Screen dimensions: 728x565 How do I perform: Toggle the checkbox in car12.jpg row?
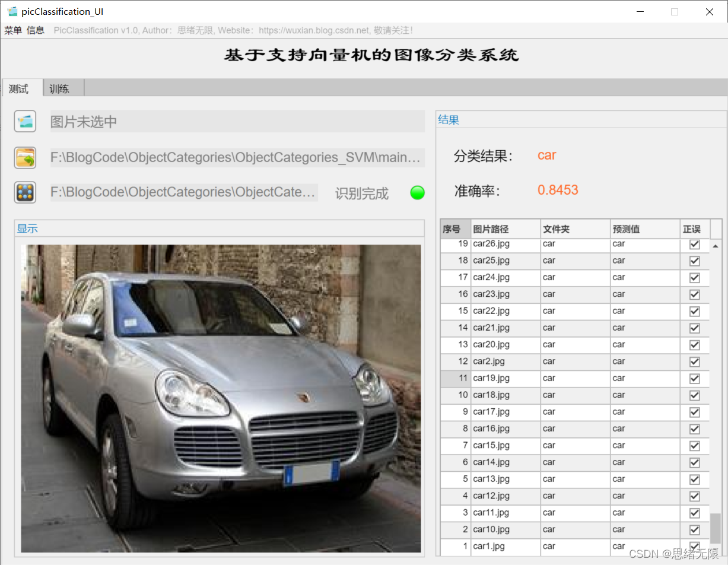click(x=695, y=496)
